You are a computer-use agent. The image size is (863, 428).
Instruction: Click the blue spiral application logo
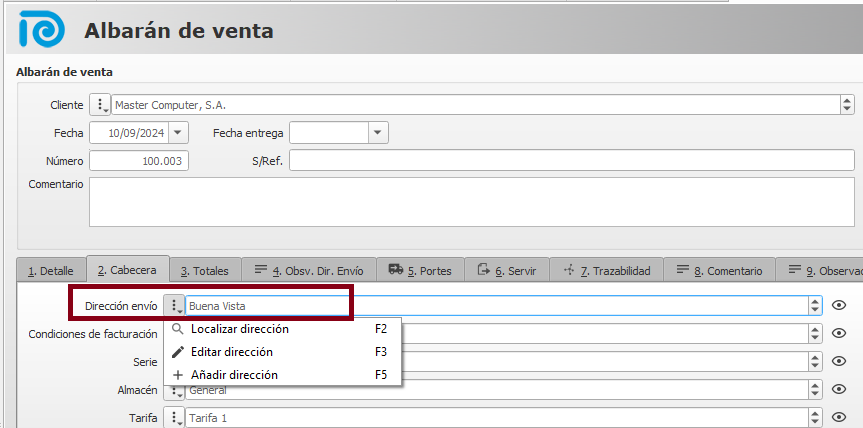pyautogui.click(x=42, y=30)
